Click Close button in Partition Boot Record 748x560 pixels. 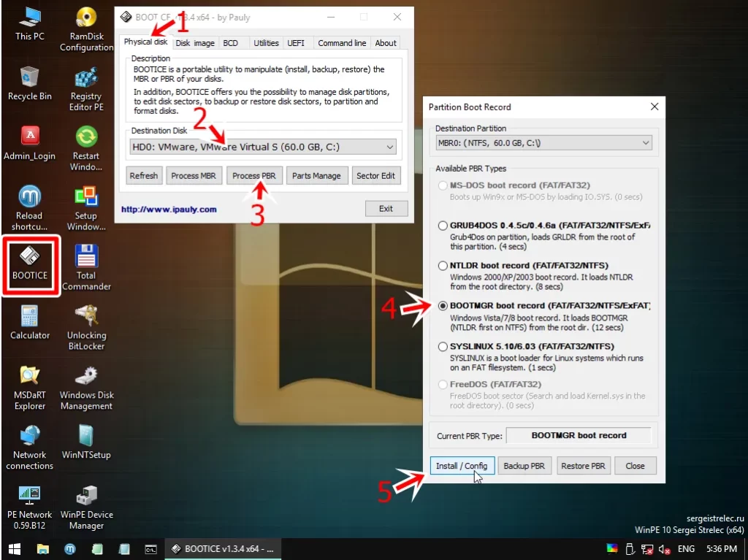[x=635, y=466]
